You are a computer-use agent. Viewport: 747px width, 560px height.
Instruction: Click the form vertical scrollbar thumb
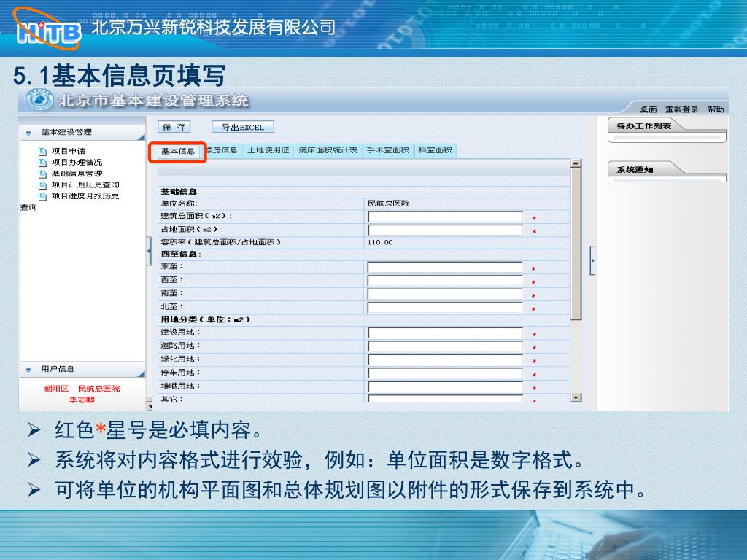click(x=576, y=244)
